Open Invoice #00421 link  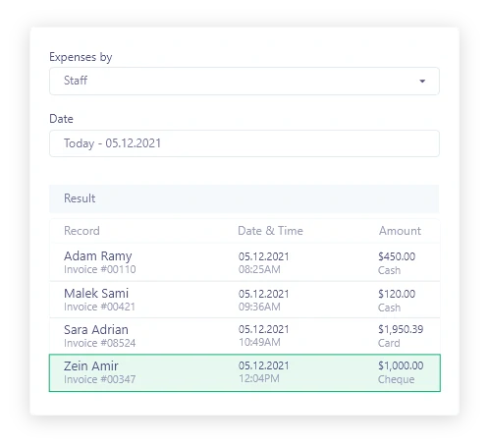pos(99,307)
